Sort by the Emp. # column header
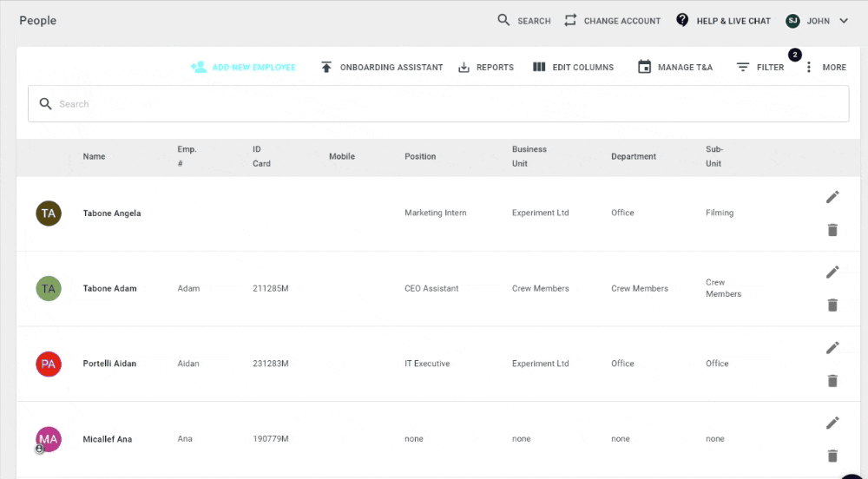This screenshot has height=479, width=868. point(187,156)
